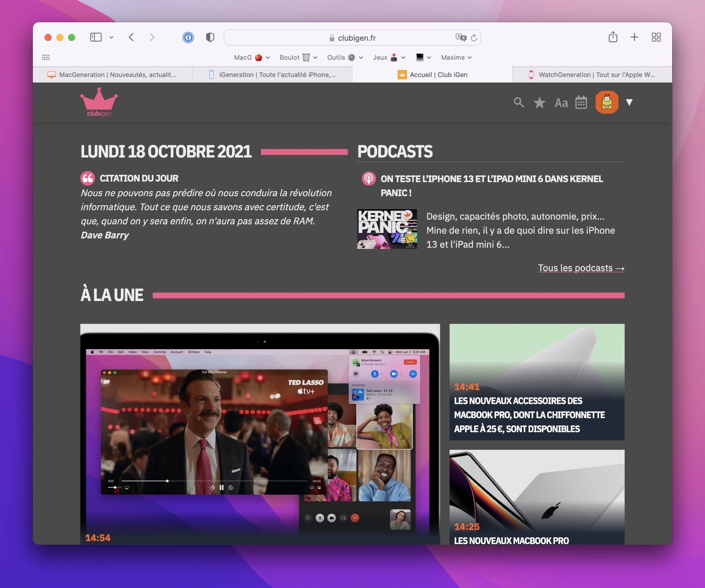
Task: Expand the Jeux favorites folder
Action: [x=389, y=57]
